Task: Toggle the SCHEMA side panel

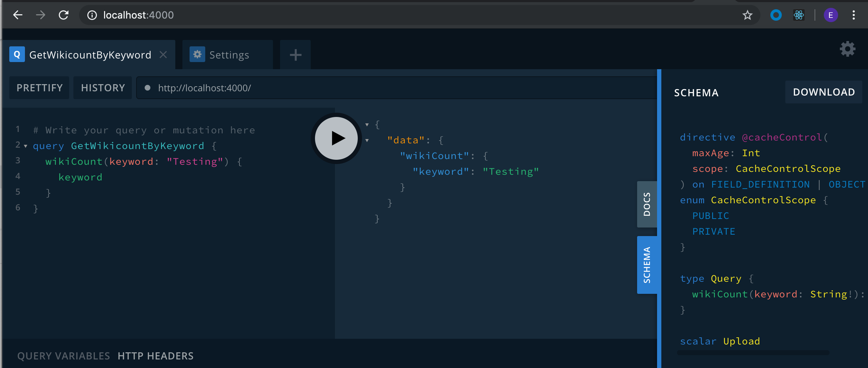Action: click(x=647, y=265)
